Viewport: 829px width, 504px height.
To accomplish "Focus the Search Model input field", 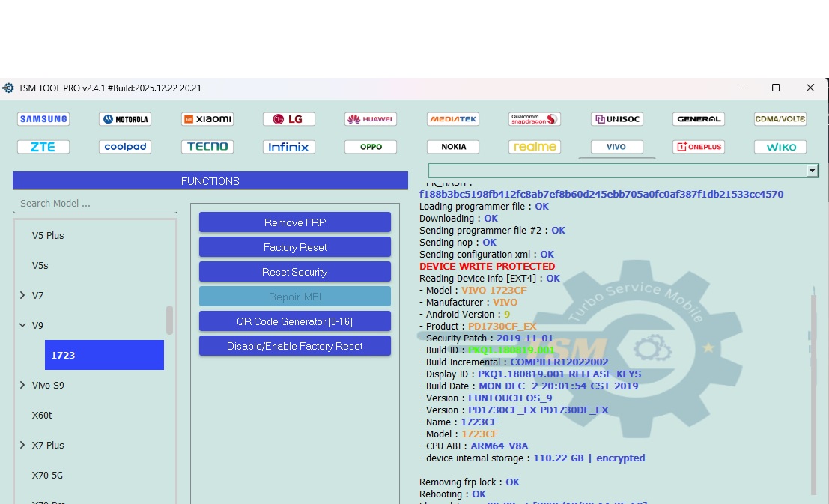I will 95,203.
